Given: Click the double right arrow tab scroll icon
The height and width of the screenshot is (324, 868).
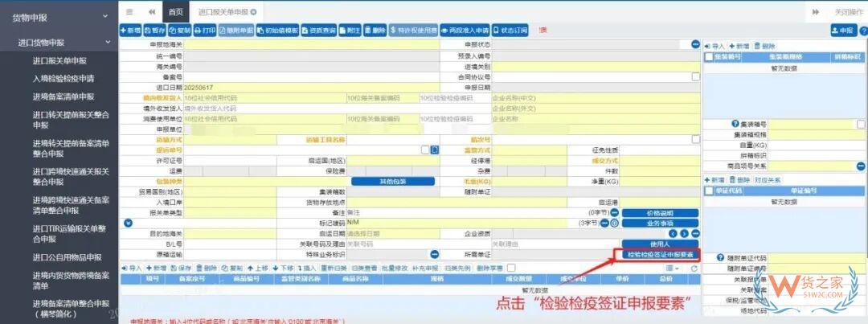Looking at the screenshot, I should click(x=816, y=11).
